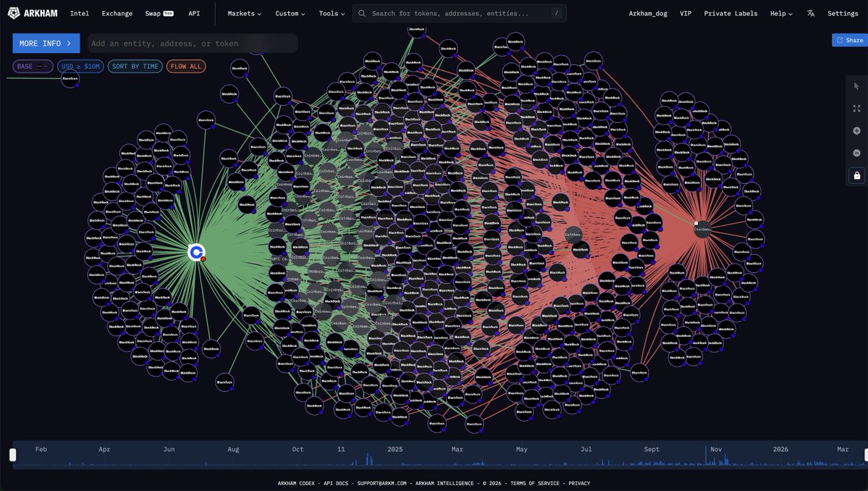Open Settings from the top bar
868x491 pixels.
843,13
